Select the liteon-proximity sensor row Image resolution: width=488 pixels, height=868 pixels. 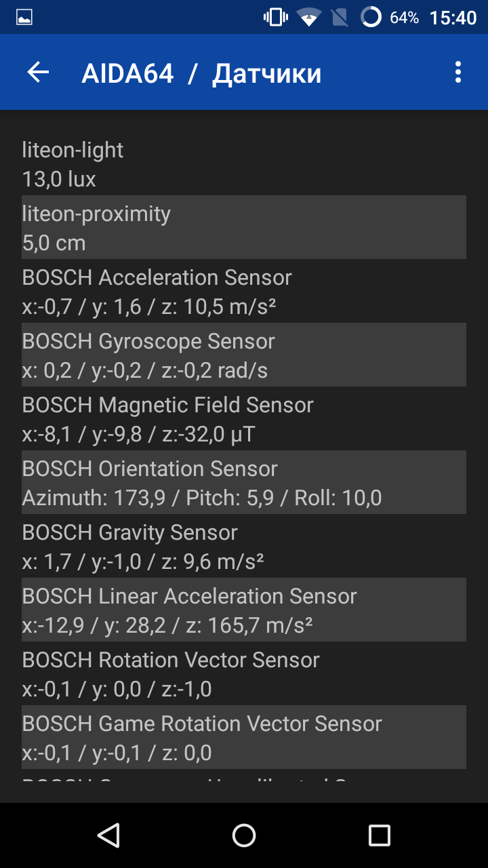point(244,227)
